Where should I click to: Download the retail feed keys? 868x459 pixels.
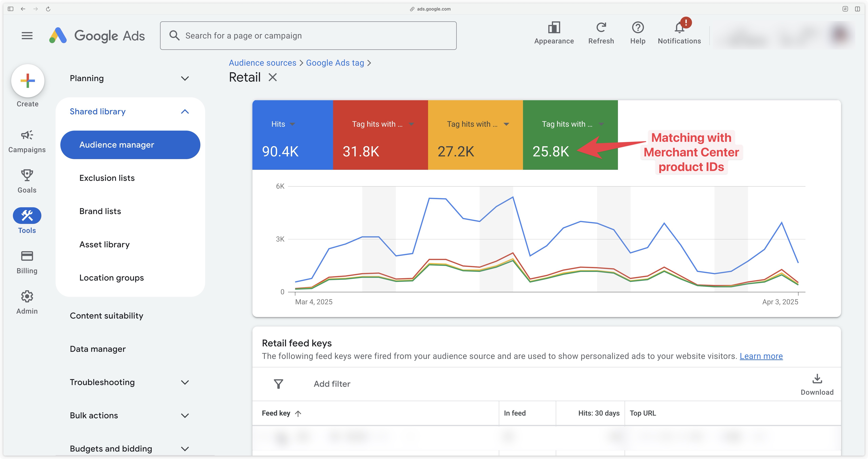[817, 384]
